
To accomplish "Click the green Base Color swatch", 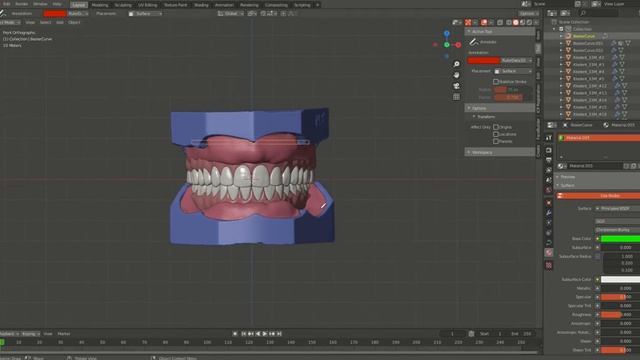I will pos(620,239).
